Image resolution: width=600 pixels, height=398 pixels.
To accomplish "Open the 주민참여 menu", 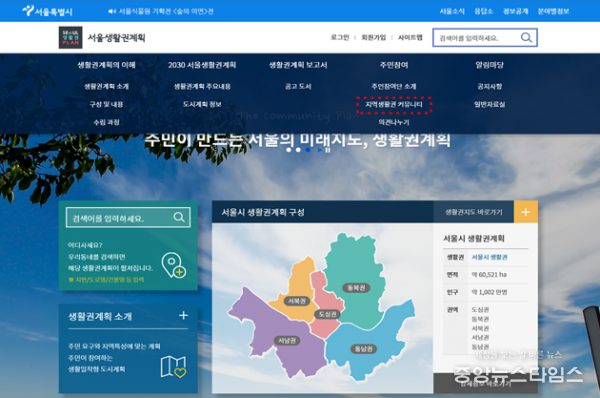I will 394,65.
